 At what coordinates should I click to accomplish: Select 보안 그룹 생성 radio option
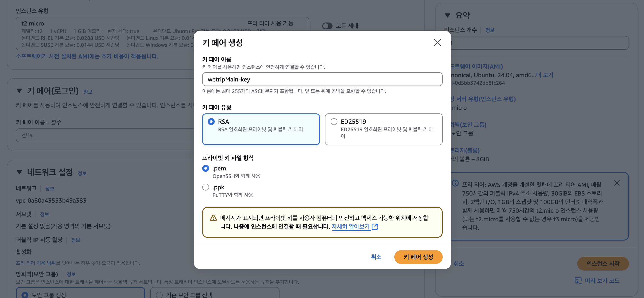tap(25, 295)
